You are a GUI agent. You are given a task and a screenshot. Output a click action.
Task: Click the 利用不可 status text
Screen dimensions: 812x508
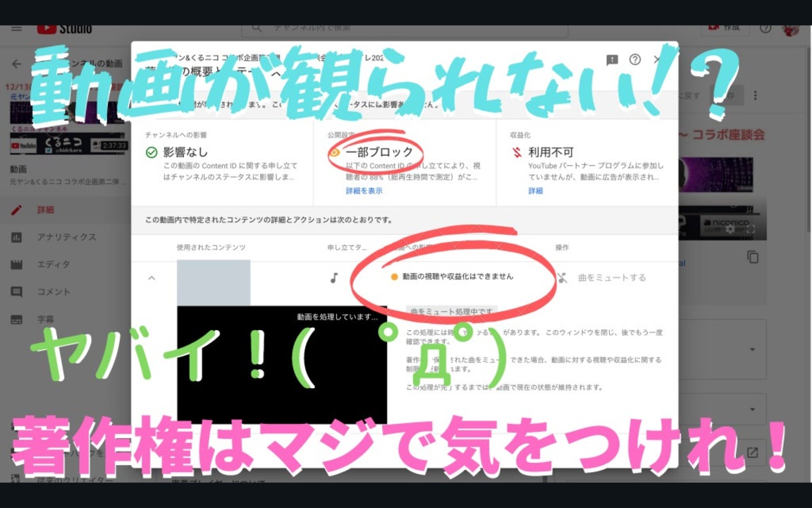551,152
